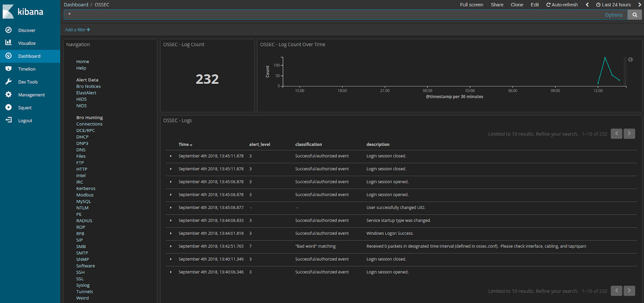
Task: Click the Logout arrow icon
Action: coord(8,120)
